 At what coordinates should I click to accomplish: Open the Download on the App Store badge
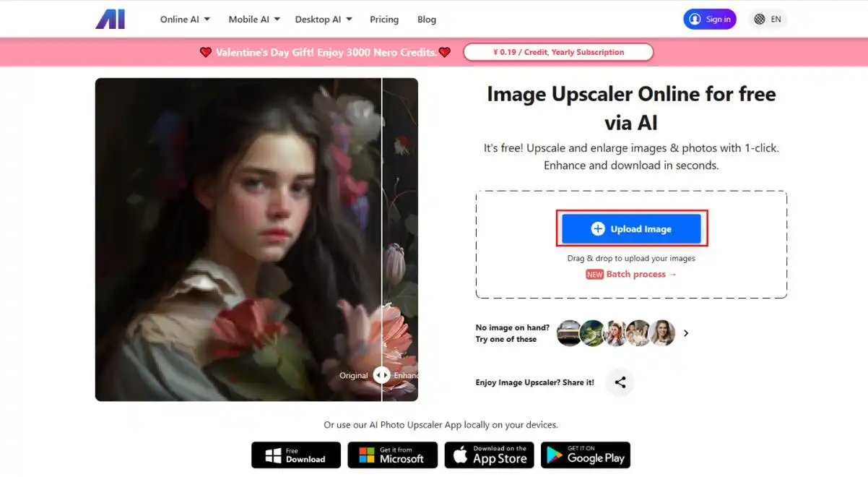click(x=489, y=455)
